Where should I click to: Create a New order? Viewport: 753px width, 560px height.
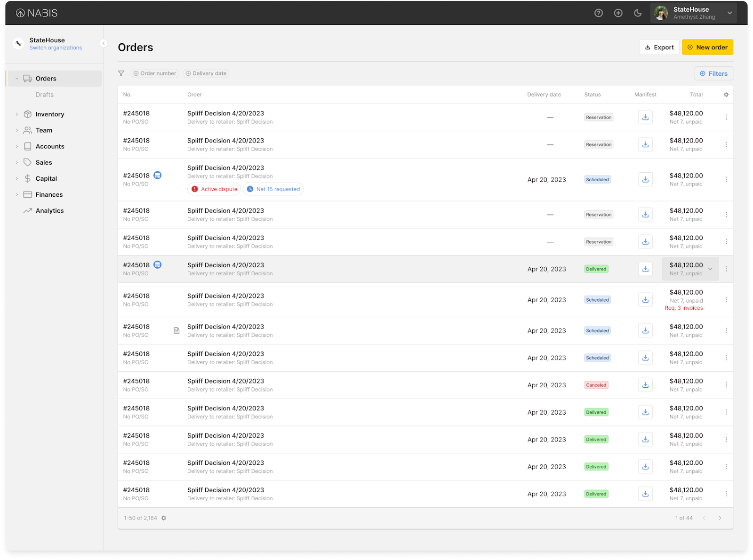[x=707, y=48]
